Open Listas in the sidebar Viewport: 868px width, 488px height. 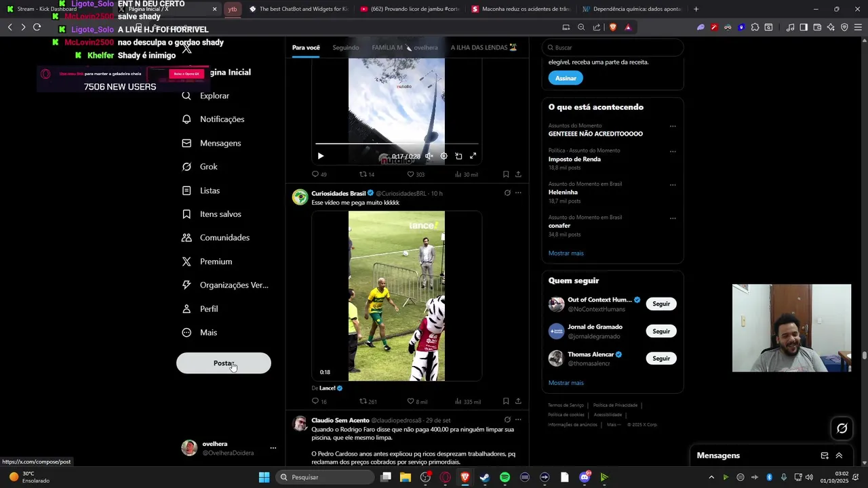pyautogui.click(x=201, y=190)
